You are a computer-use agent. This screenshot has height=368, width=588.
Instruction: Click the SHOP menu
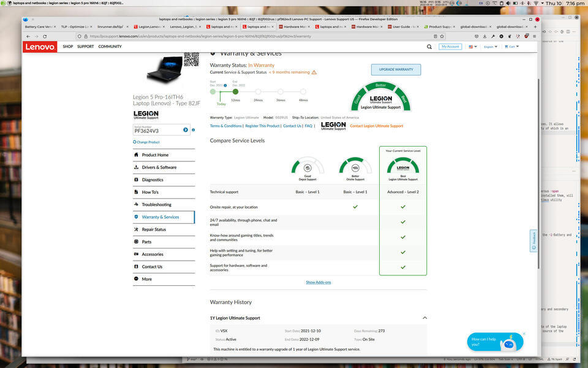coord(68,47)
